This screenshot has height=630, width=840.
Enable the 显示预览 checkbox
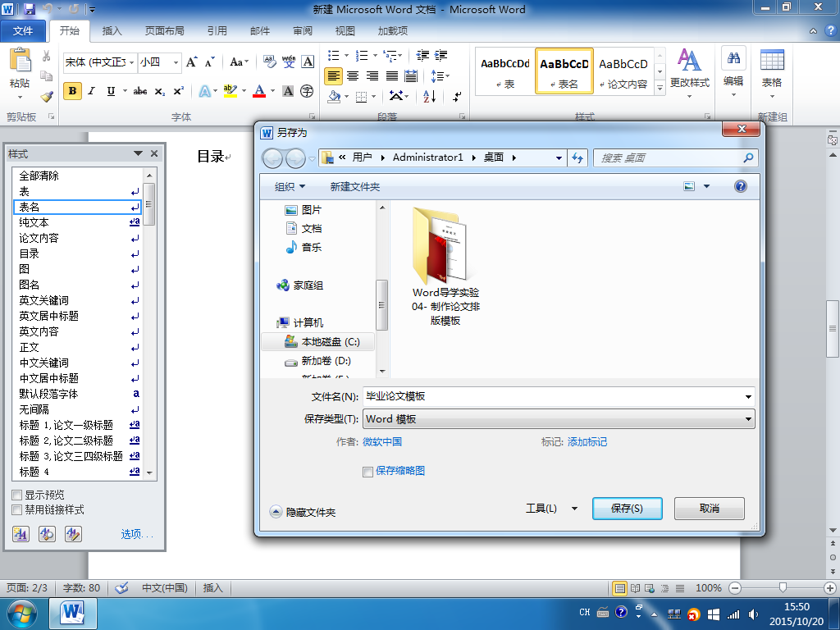coord(17,495)
